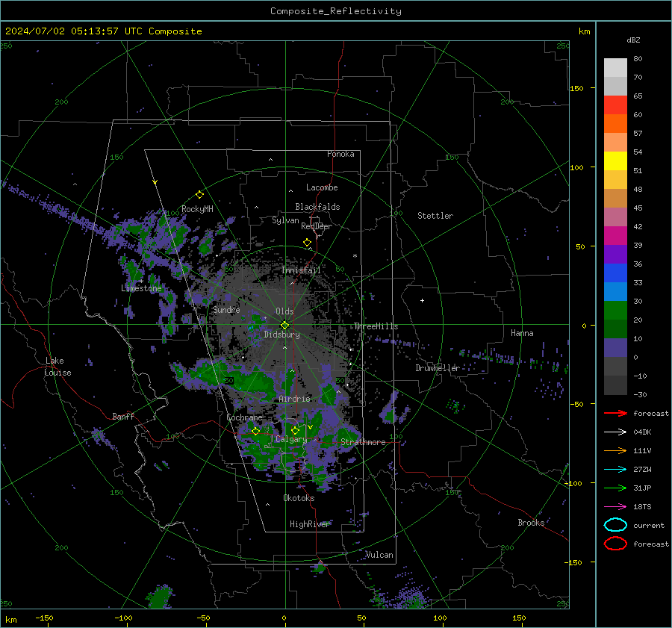The image size is (672, 628).
Task: Click the Brooks label
Action: (531, 523)
